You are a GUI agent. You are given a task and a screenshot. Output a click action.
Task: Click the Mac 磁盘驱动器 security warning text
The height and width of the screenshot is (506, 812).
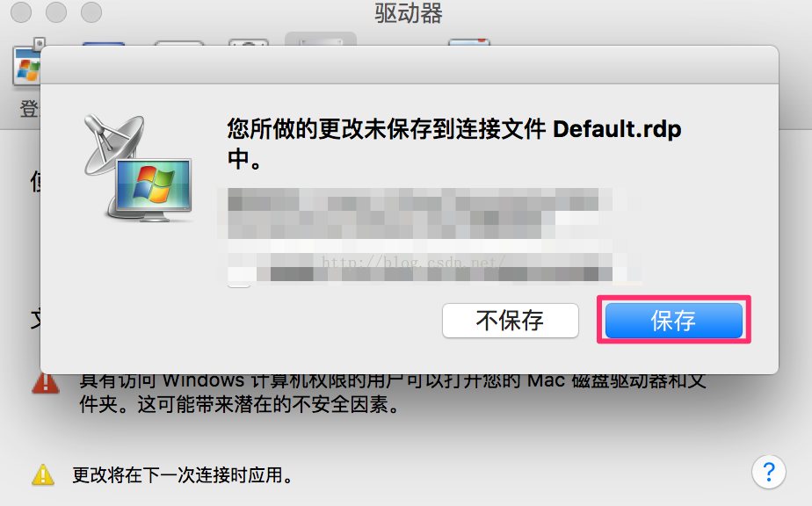[392, 393]
